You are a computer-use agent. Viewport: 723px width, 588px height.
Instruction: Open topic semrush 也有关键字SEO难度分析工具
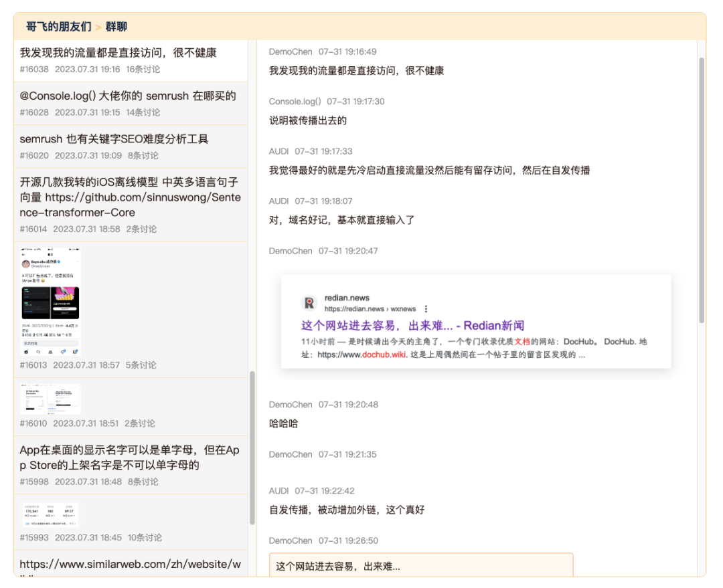(114, 139)
